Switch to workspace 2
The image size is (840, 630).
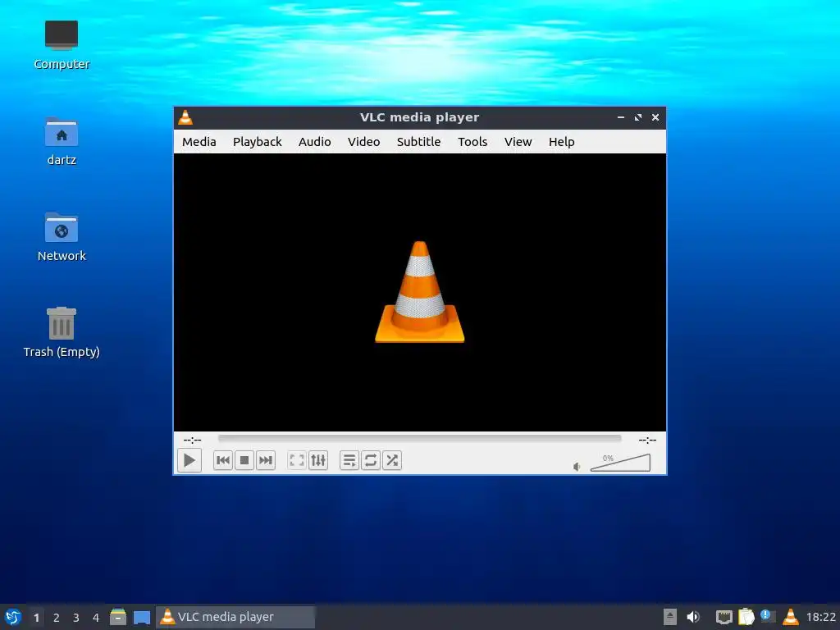click(x=57, y=618)
